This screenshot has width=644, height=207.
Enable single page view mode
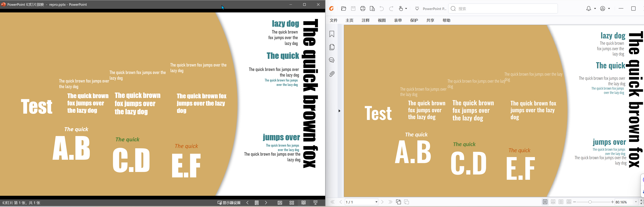545,202
